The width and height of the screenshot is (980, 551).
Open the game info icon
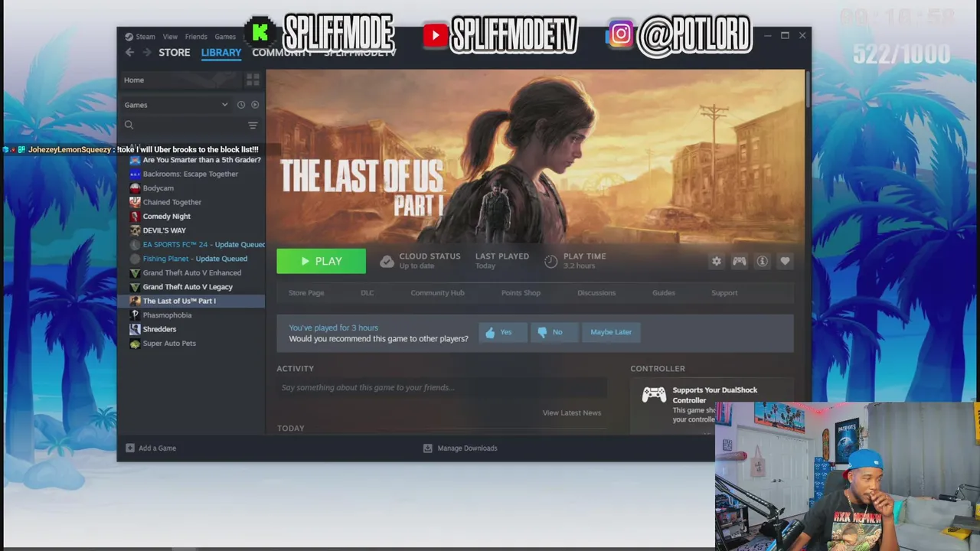click(763, 261)
